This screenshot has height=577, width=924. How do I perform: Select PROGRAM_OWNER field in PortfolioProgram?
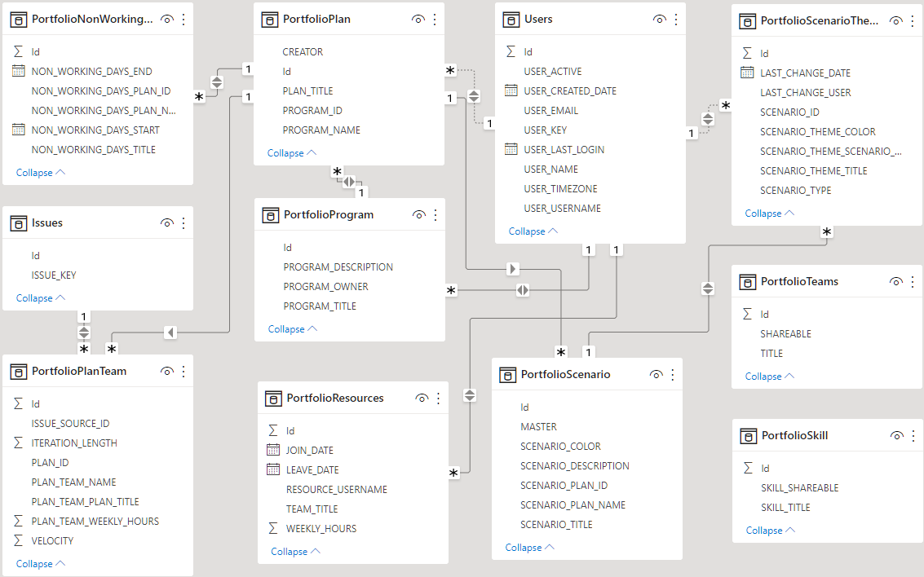tap(325, 287)
